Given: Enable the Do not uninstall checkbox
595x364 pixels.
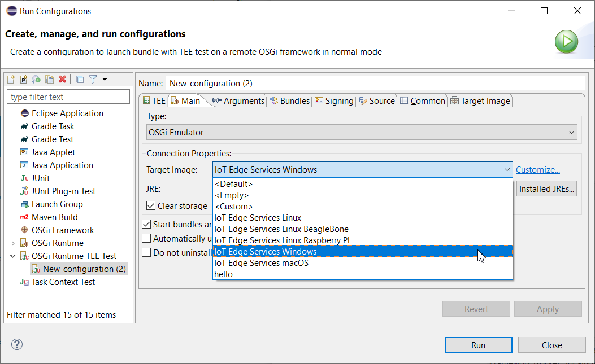Looking at the screenshot, I should click(x=146, y=252).
